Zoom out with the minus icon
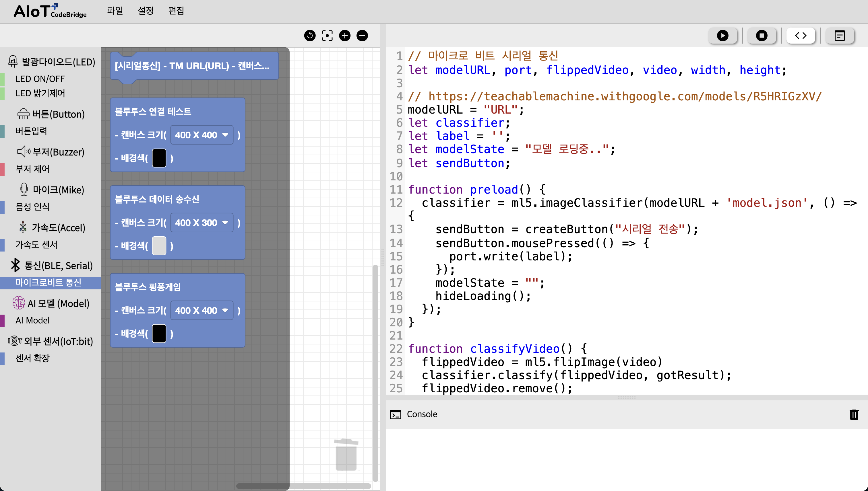The image size is (868, 491). [x=362, y=35]
